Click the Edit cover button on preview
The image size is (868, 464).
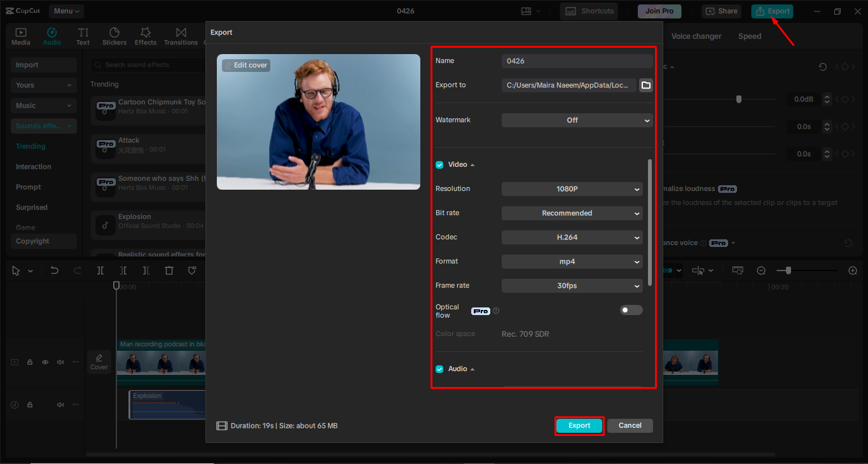(246, 65)
